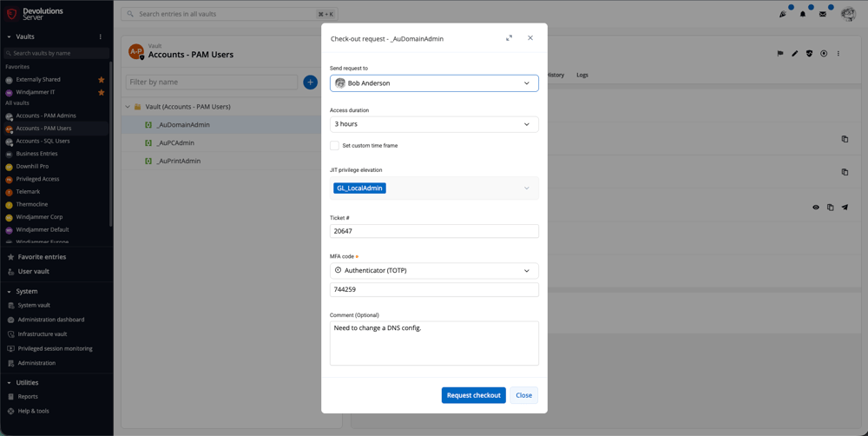Open the MFA code method dropdown
Image resolution: width=868 pixels, height=436 pixels.
434,271
